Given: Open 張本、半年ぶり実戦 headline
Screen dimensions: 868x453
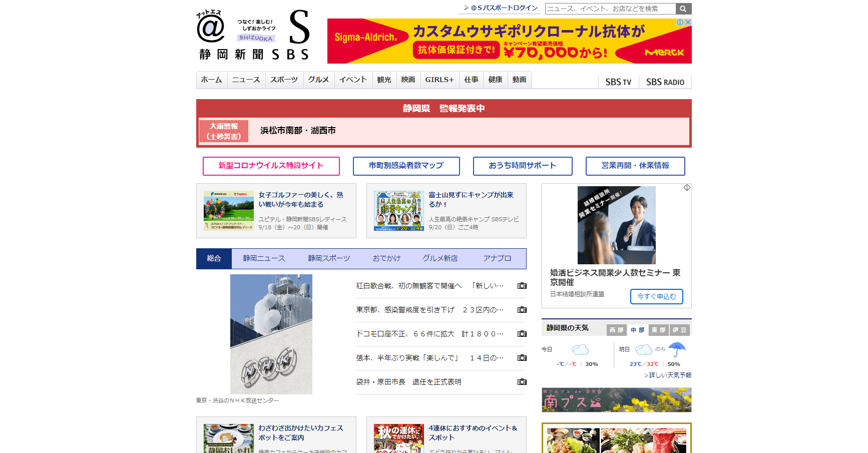Looking at the screenshot, I should point(430,358).
